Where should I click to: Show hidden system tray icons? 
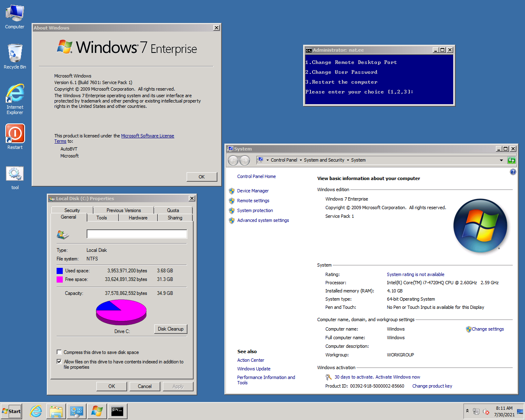pyautogui.click(x=467, y=411)
